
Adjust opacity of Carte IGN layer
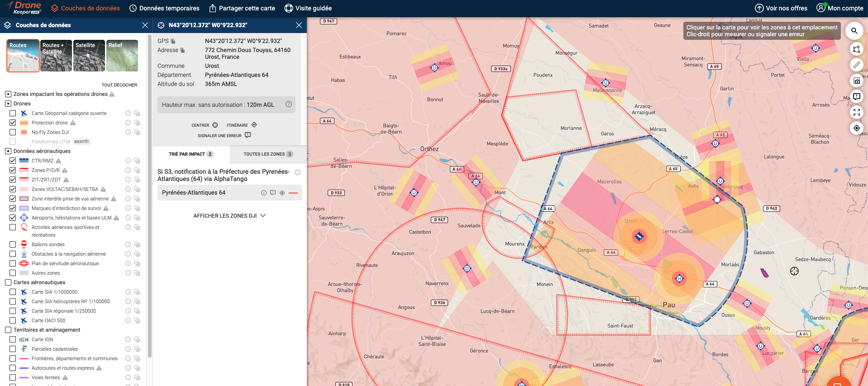tap(137, 339)
